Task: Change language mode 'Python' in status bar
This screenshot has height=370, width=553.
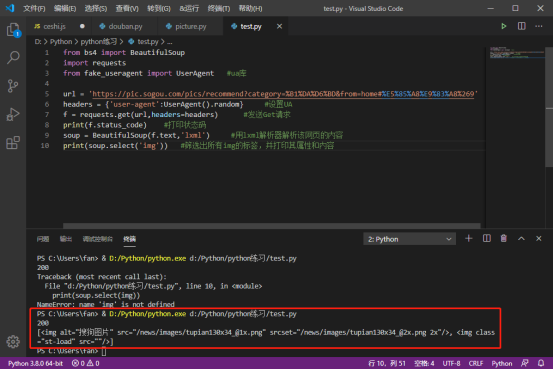Action: [x=502, y=363]
